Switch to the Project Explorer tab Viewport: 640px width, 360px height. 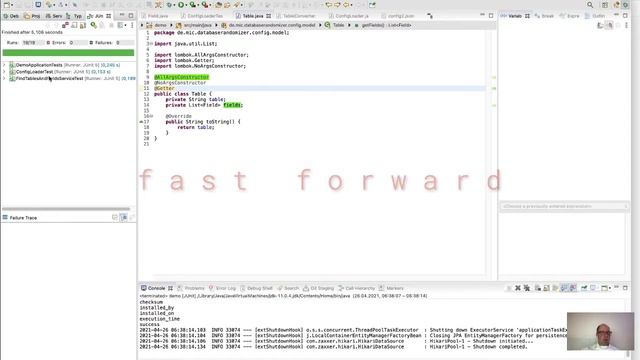[33, 16]
